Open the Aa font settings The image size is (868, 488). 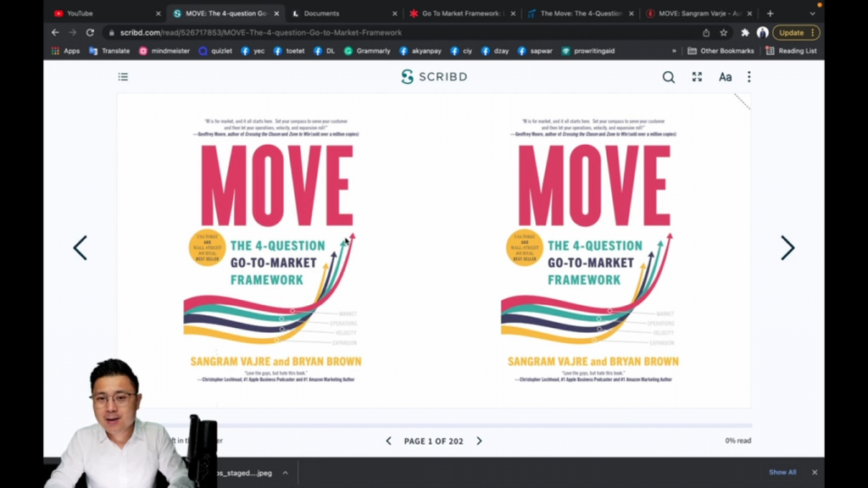pos(726,77)
